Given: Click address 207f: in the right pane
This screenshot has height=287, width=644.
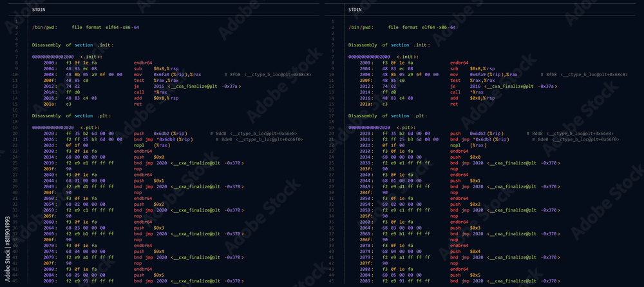Looking at the screenshot, I should pyautogui.click(x=367, y=264).
